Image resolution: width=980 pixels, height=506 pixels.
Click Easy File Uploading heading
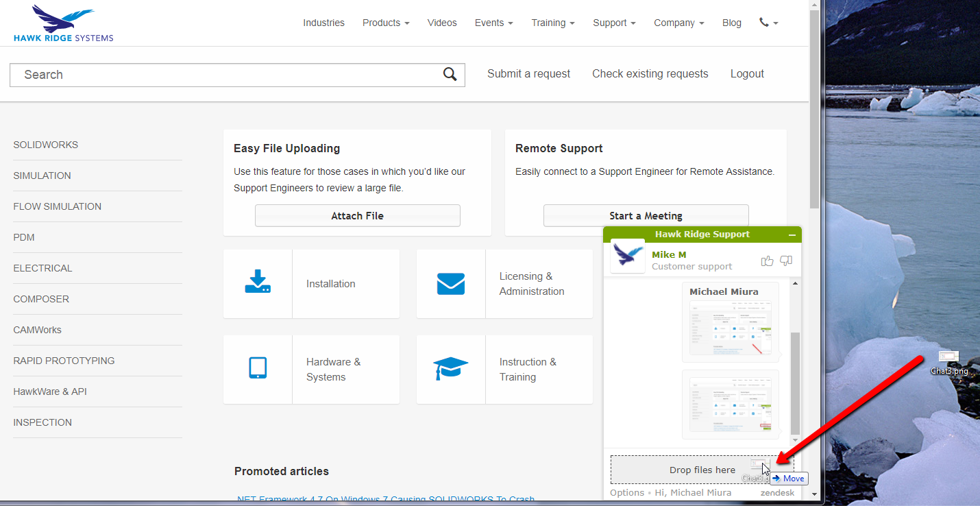286,148
